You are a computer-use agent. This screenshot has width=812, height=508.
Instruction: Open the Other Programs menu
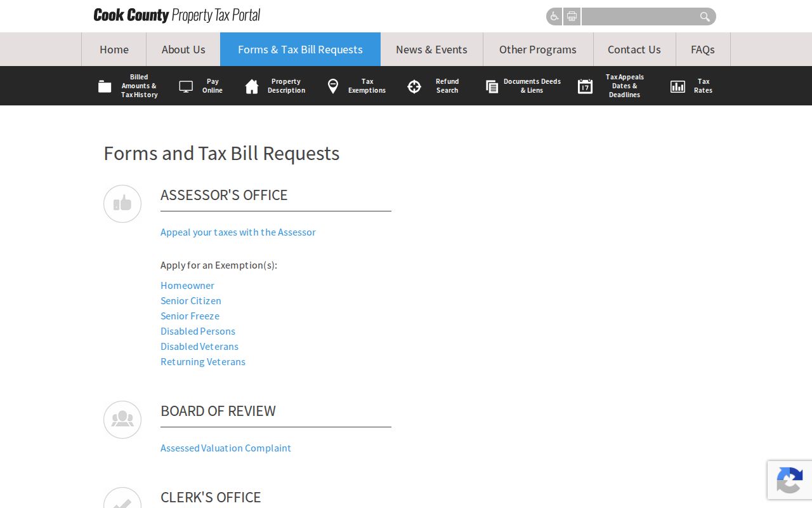[538, 50]
